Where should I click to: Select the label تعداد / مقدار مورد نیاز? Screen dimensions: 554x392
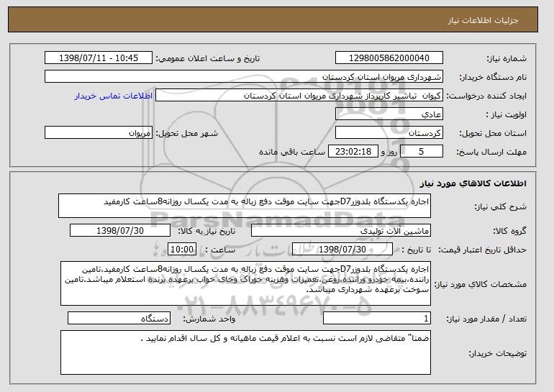point(486,319)
